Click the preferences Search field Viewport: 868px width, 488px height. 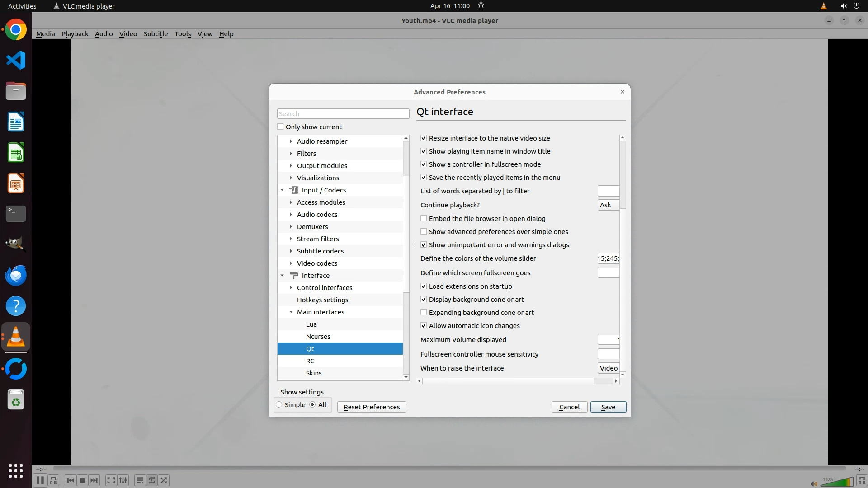[343, 114]
